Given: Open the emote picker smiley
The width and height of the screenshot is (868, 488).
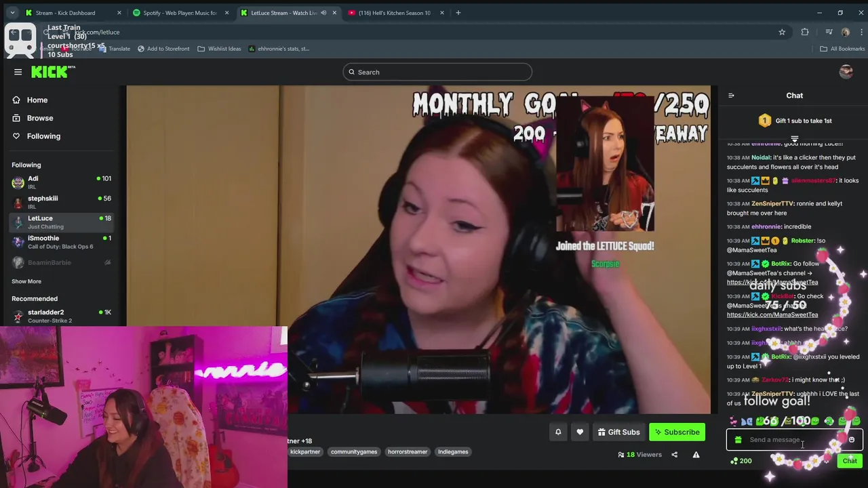Looking at the screenshot, I should tap(852, 440).
